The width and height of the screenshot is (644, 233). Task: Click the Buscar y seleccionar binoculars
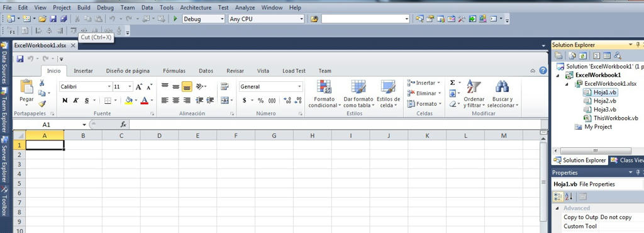click(502, 86)
